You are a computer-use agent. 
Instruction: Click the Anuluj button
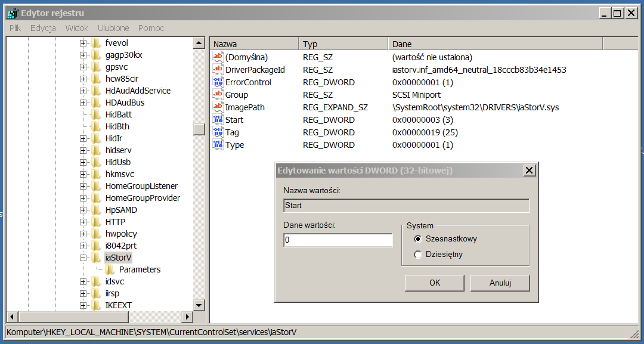[x=500, y=283]
